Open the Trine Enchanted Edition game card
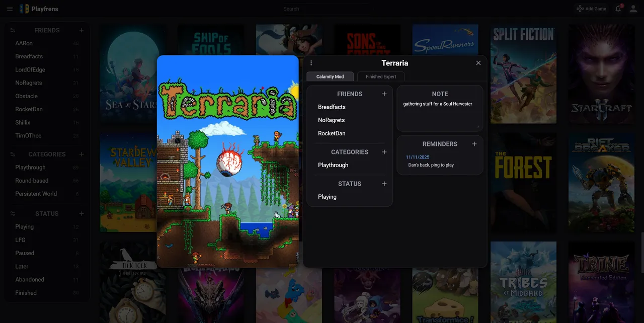644x323 pixels. tap(601, 282)
